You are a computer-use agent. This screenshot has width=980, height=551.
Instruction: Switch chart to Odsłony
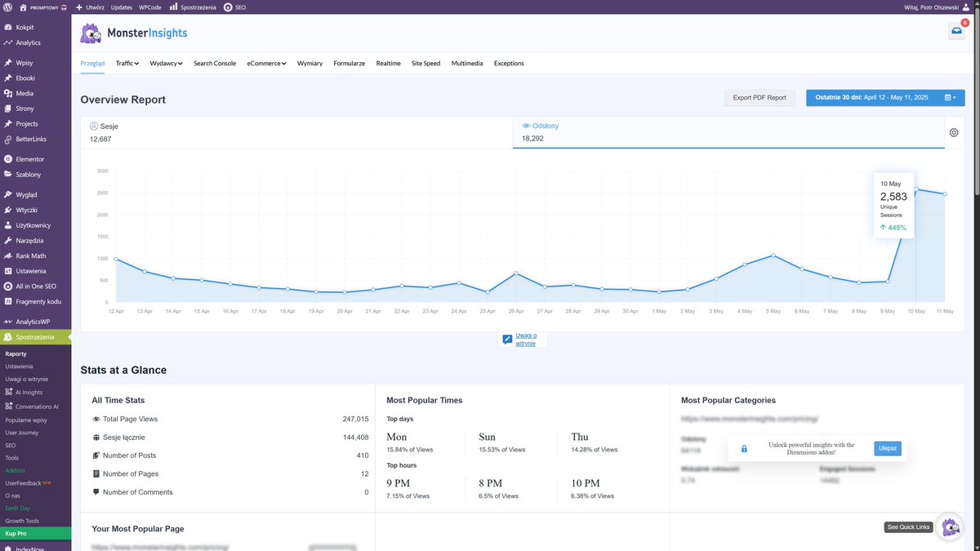coord(728,132)
